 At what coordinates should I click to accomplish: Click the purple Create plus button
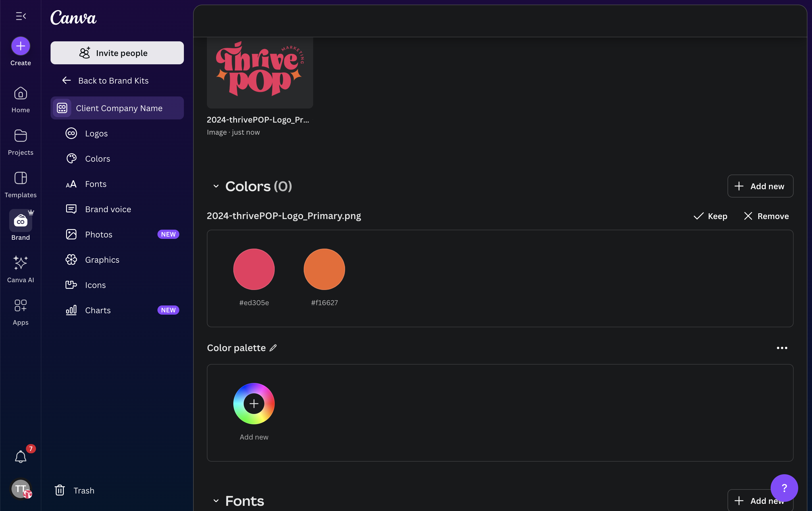pyautogui.click(x=21, y=46)
